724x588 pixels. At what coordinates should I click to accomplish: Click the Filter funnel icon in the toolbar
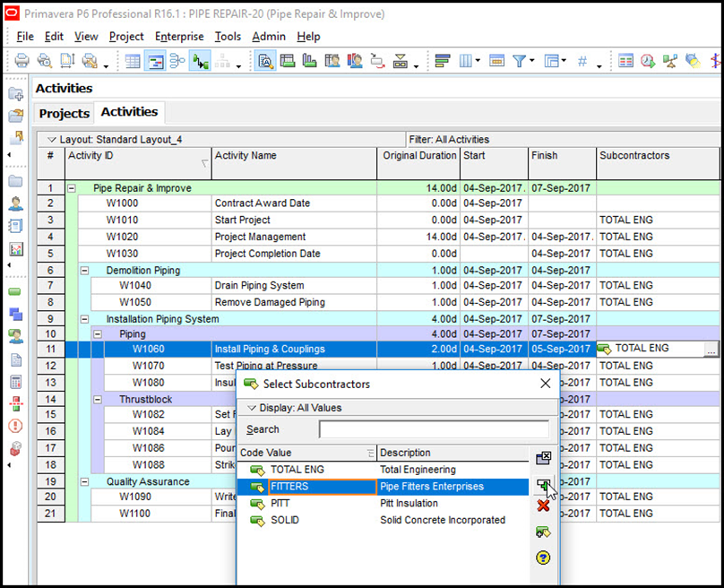[520, 61]
